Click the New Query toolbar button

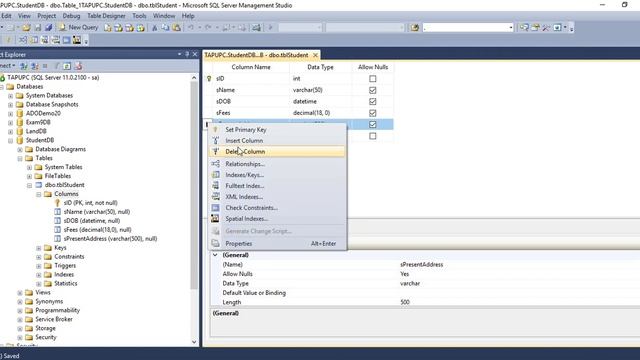78,27
